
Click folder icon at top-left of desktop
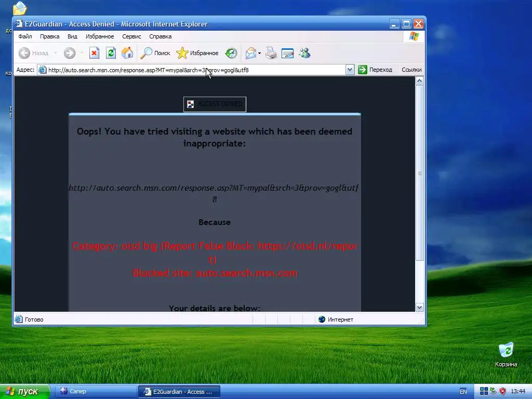coord(20,7)
